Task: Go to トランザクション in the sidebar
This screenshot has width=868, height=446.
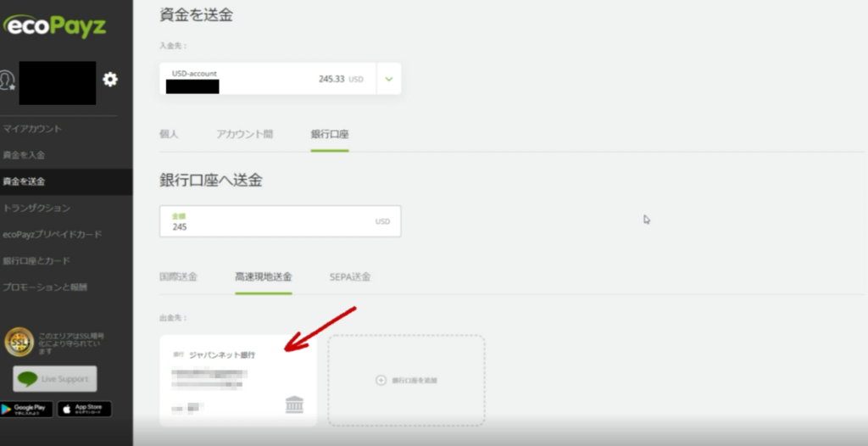Action: tap(36, 208)
